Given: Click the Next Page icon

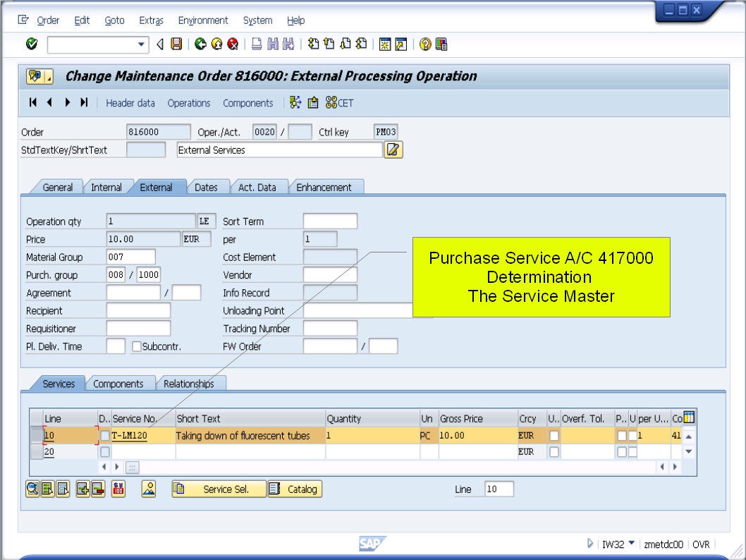Looking at the screenshot, I should click(346, 44).
